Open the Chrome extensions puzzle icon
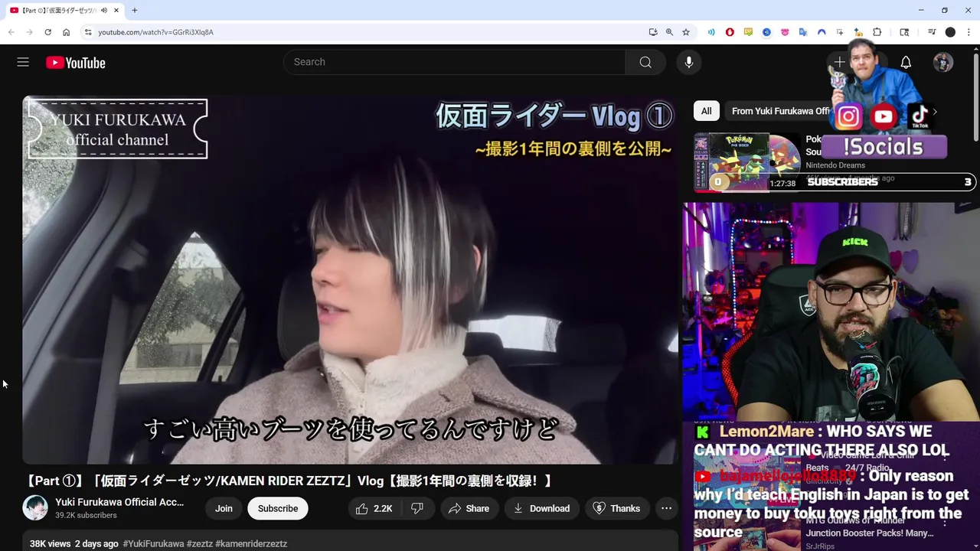 [877, 32]
